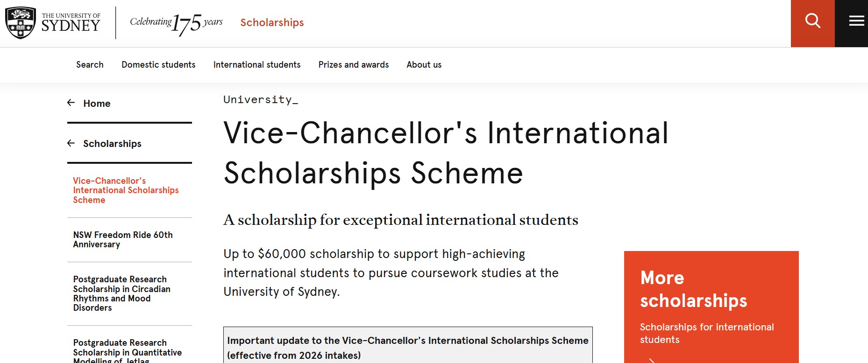Open the About us section

(424, 65)
